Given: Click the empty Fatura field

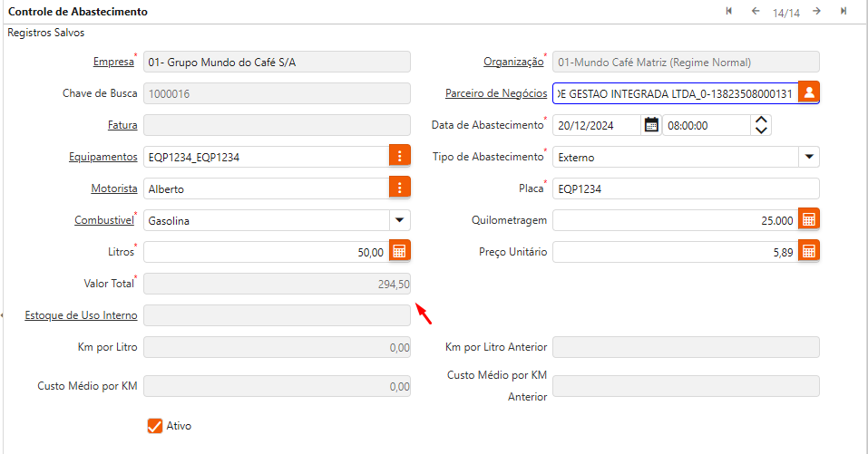Looking at the screenshot, I should pyautogui.click(x=277, y=125).
